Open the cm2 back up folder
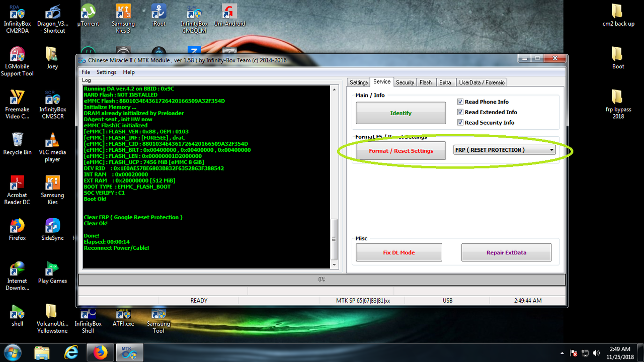644x362 pixels. point(618,15)
